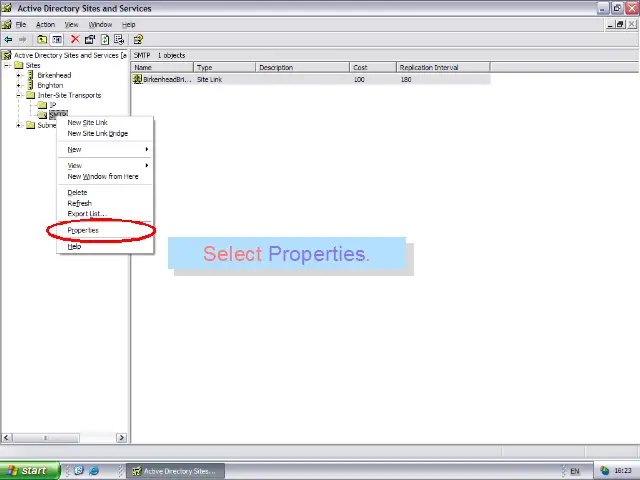Choose Refresh from context menu

(x=105, y=203)
